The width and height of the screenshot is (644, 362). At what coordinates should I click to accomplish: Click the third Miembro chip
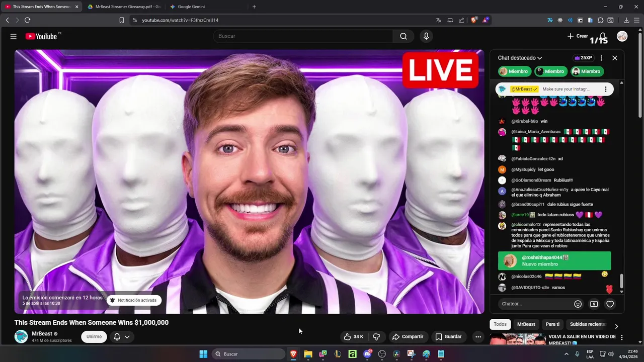coord(587,71)
